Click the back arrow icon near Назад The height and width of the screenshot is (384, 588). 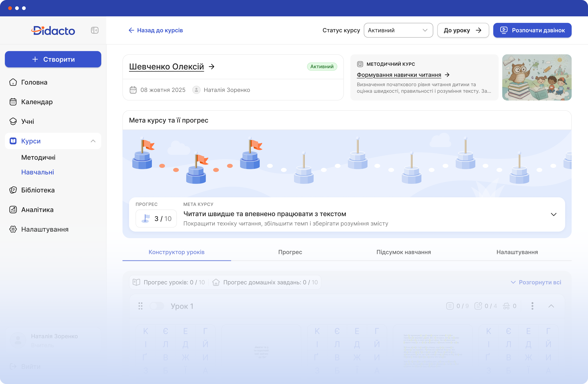[x=131, y=30]
